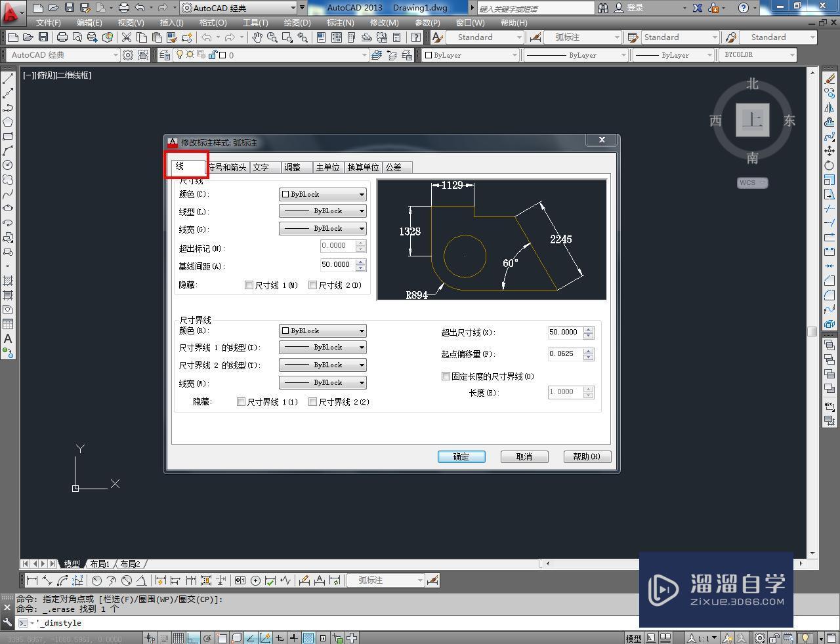The height and width of the screenshot is (644, 840).
Task: Toggle Snap mode in status bar
Action: click(x=164, y=637)
